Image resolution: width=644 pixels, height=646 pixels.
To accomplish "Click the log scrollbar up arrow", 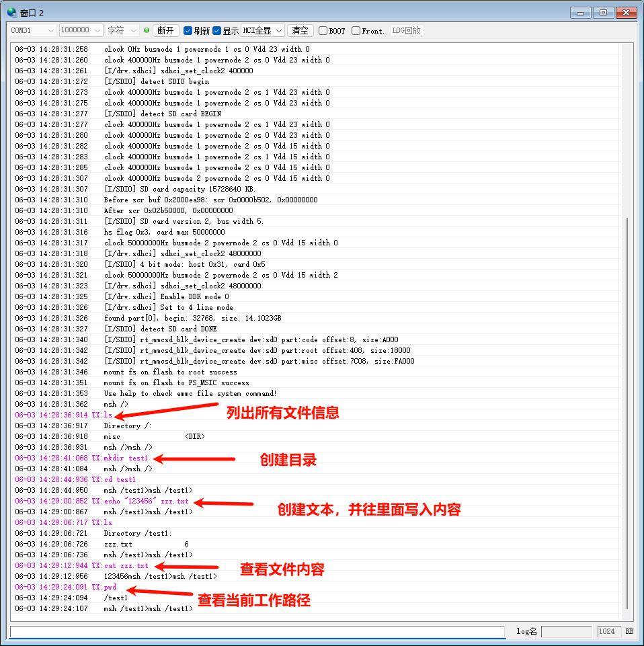I will coord(627,47).
